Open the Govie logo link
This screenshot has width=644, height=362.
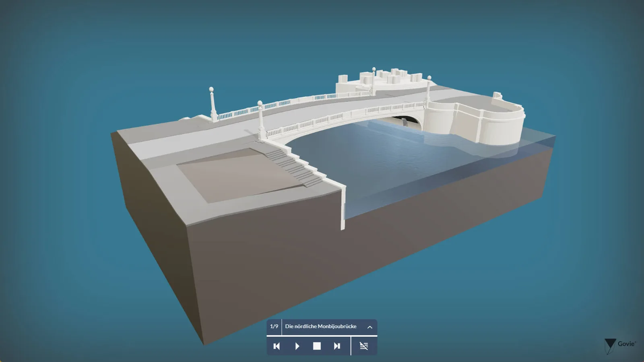(x=620, y=346)
